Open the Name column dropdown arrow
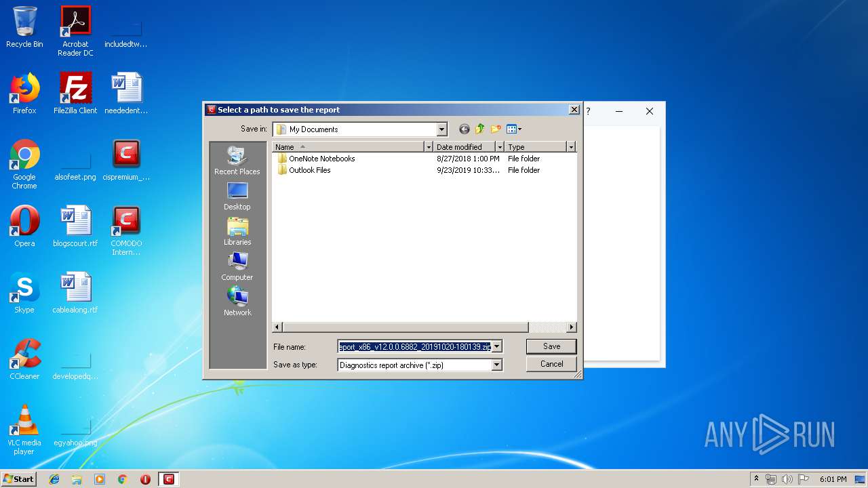Screen dimensions: 868x488 429,146
